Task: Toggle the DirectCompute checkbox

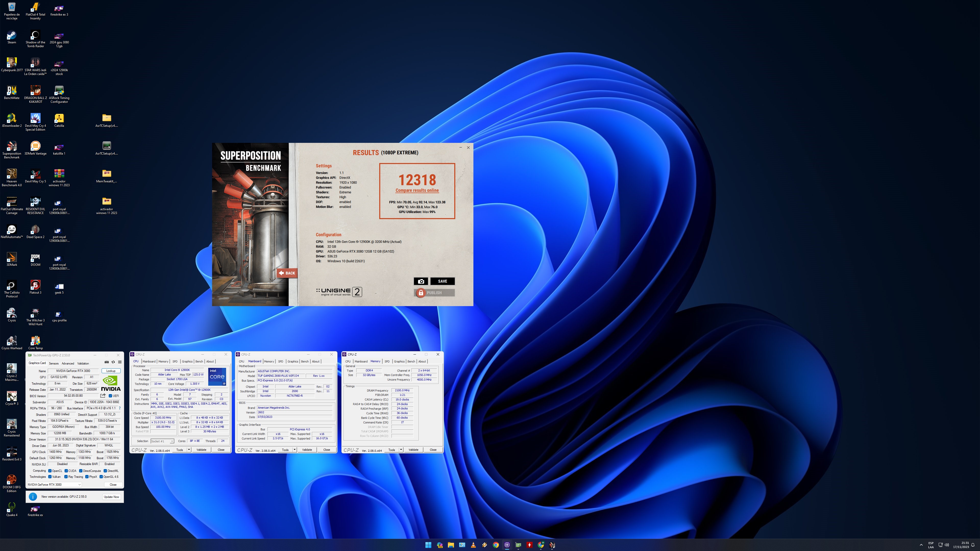Action: [x=81, y=471]
